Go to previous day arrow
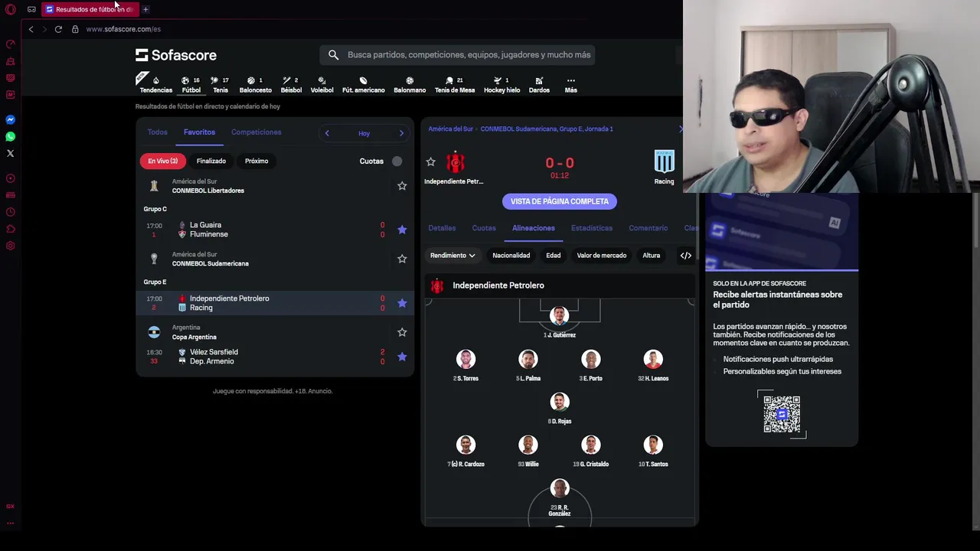Screen dimensions: 980x551 click(327, 133)
